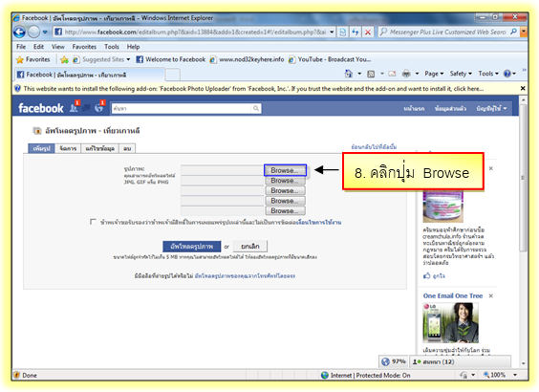Click the Help question mark icon

(507, 74)
